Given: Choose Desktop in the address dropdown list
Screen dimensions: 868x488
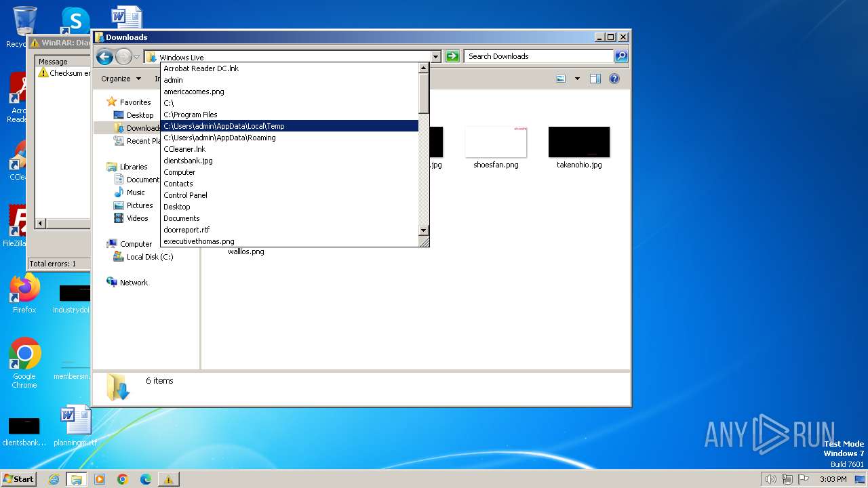Looking at the screenshot, I should click(x=290, y=207).
